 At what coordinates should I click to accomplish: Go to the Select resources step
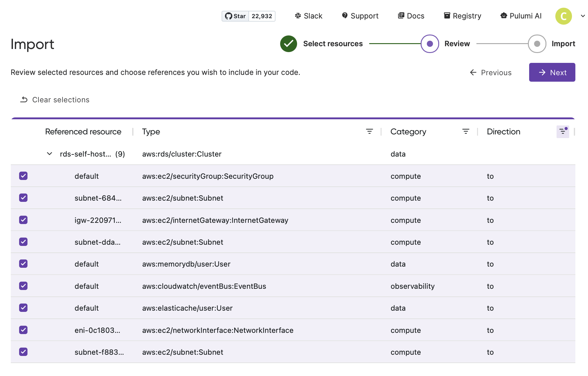point(288,44)
